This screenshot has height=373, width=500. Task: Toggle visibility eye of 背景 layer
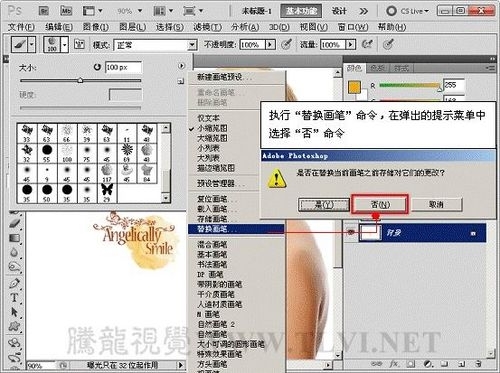click(350, 232)
